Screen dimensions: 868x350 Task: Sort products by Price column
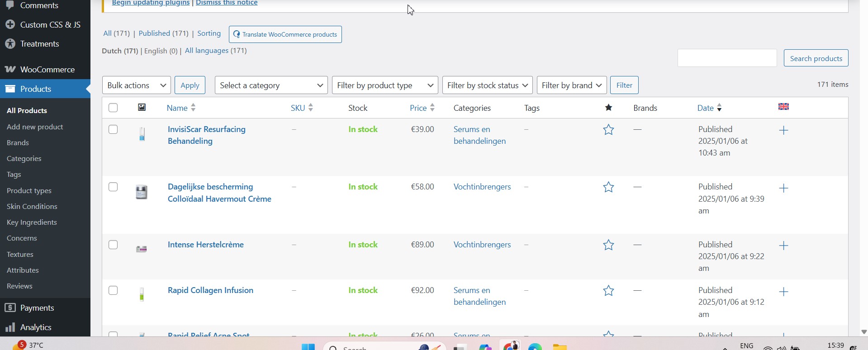422,108
